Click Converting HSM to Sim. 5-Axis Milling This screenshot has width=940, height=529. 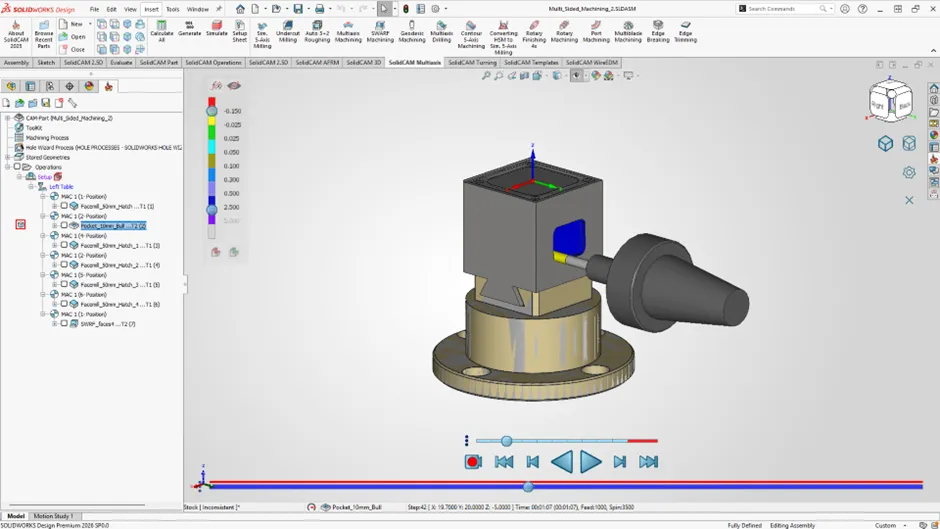coord(503,37)
